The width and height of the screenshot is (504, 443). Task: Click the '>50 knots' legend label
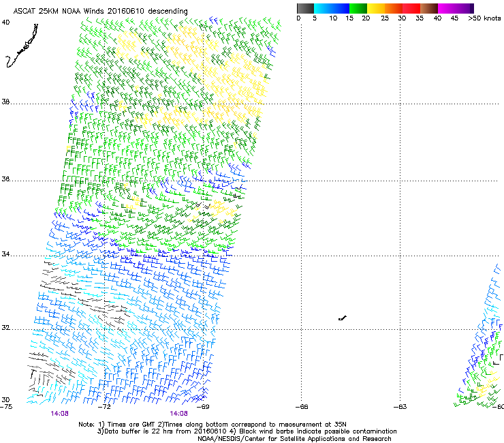(x=484, y=18)
